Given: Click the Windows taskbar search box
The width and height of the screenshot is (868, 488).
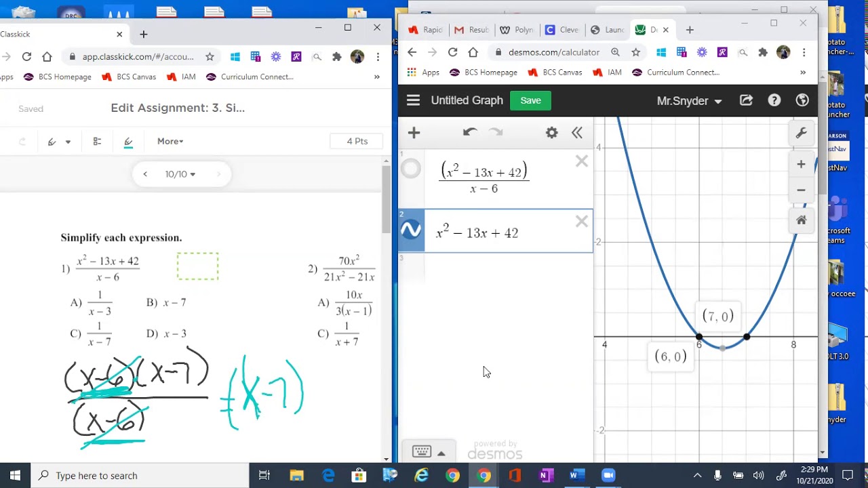Looking at the screenshot, I should click(139, 475).
